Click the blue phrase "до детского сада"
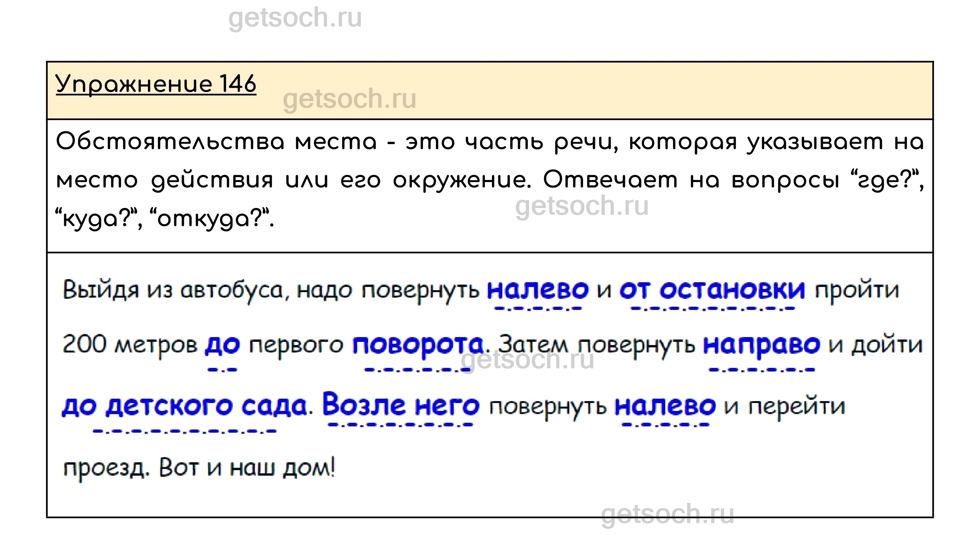This screenshot has height=557, width=980. (184, 407)
